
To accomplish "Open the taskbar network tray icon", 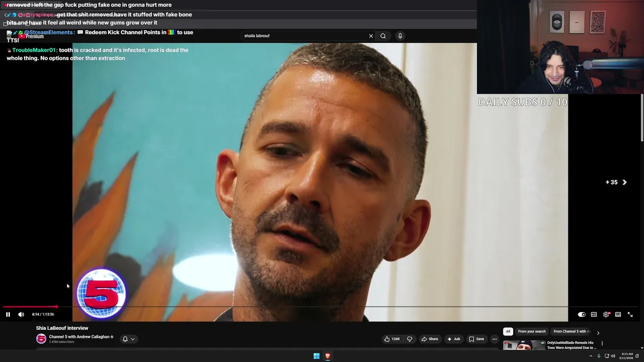I will 606,356.
